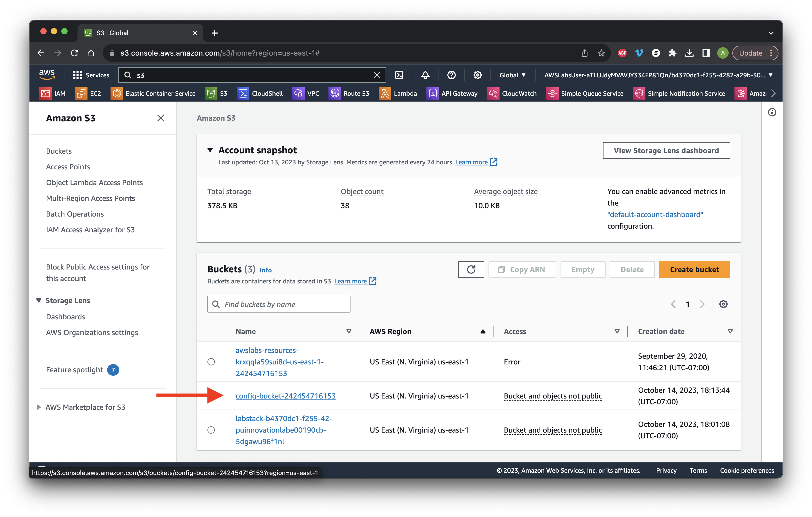Open Access Points in side navigation
Image resolution: width=812 pixels, height=517 pixels.
(68, 167)
